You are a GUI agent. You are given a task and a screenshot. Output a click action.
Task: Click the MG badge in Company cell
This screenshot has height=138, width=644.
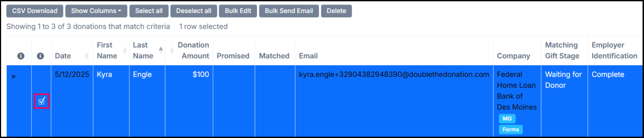(x=507, y=119)
